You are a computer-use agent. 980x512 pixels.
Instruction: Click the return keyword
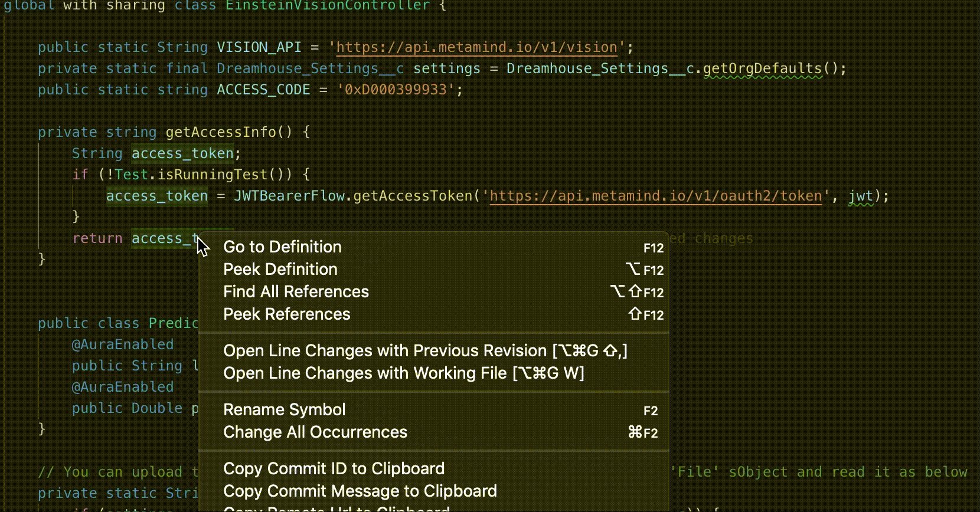point(97,238)
